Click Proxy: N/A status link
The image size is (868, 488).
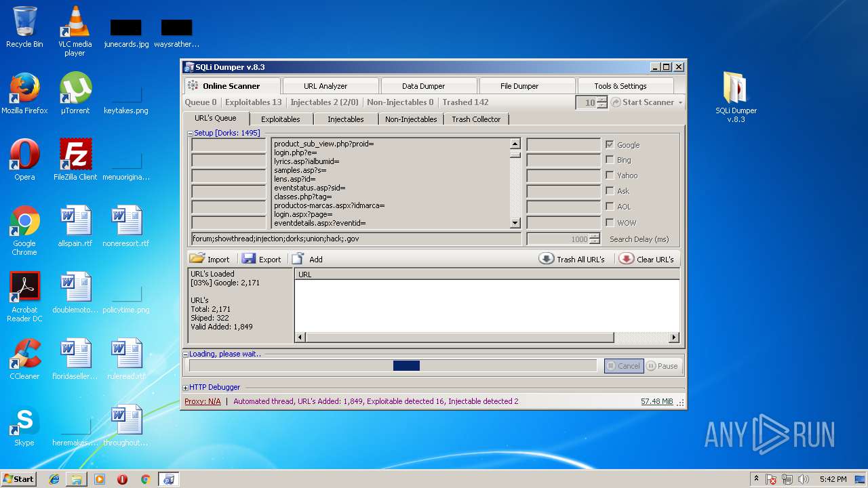[203, 402]
